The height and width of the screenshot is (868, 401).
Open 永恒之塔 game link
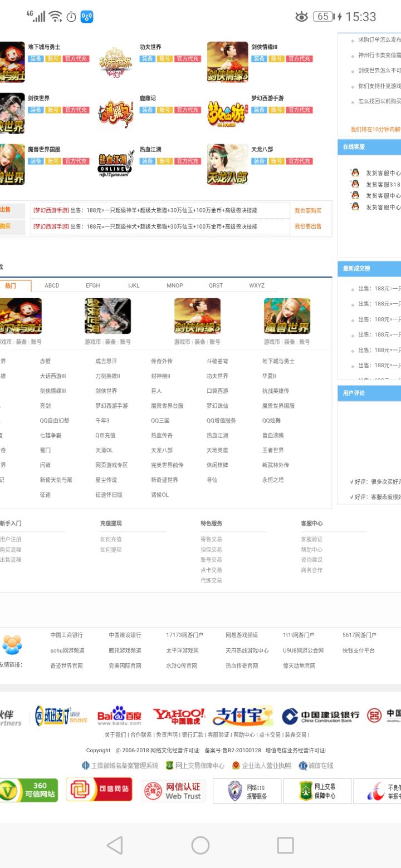pyautogui.click(x=273, y=480)
